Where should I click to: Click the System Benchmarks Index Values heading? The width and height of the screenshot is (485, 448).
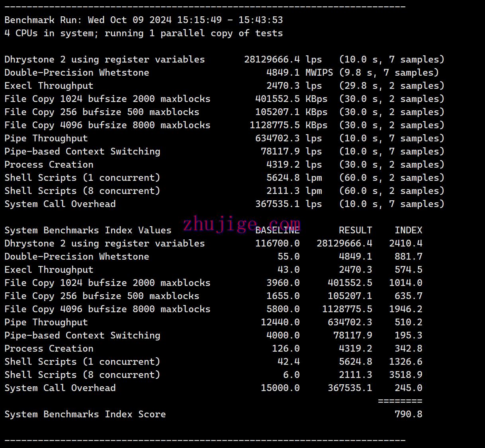[88, 230]
